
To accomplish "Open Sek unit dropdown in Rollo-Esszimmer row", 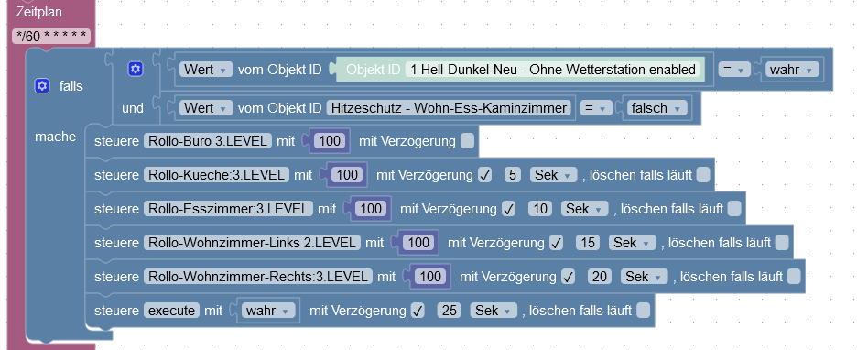I will point(584,209).
